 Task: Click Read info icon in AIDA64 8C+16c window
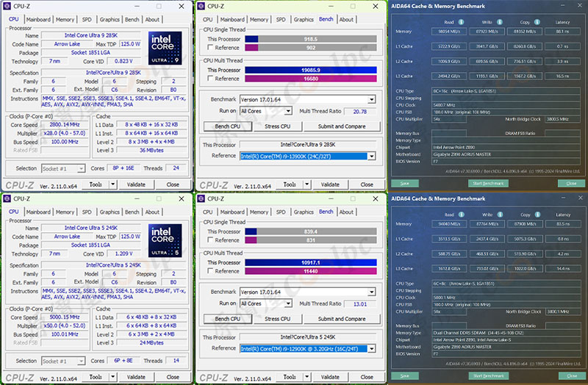[x=462, y=22]
